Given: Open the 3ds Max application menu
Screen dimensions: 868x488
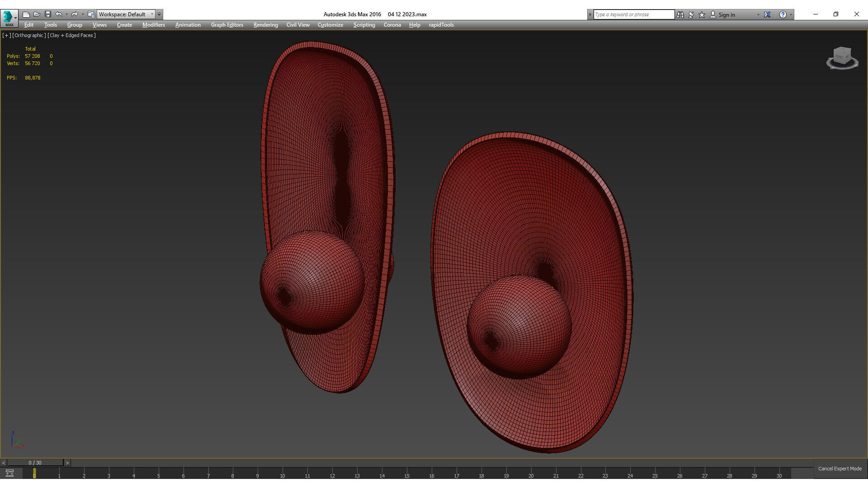Looking at the screenshot, I should (x=9, y=18).
